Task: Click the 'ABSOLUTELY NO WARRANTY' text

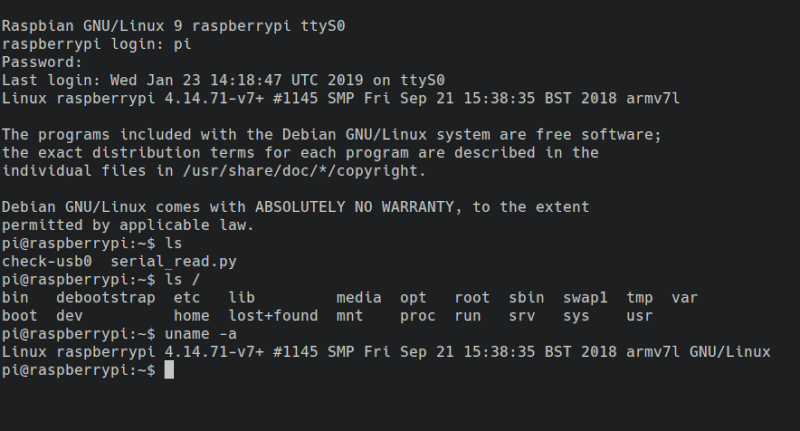Action: point(355,207)
